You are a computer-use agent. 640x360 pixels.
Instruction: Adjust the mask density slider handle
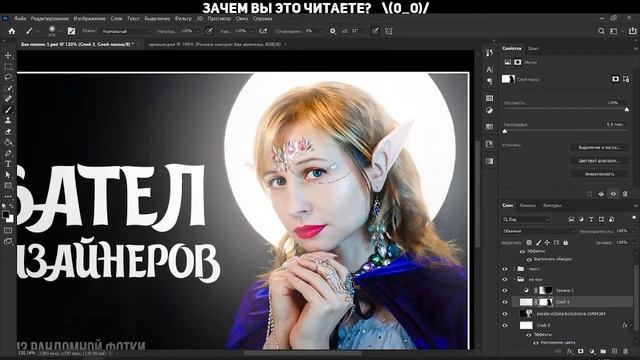coord(627,109)
